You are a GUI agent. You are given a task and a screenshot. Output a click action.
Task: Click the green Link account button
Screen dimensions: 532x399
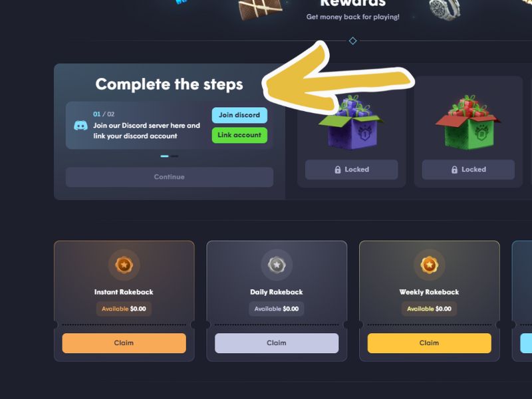pos(239,135)
